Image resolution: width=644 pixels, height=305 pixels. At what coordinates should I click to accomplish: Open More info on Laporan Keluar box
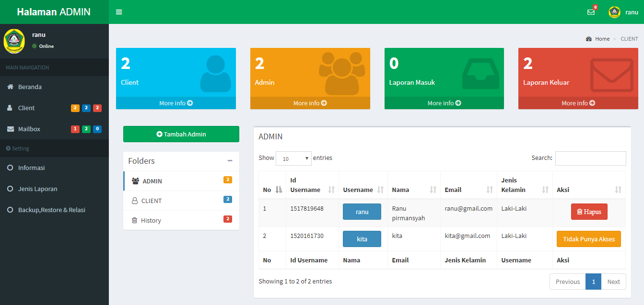tap(577, 103)
